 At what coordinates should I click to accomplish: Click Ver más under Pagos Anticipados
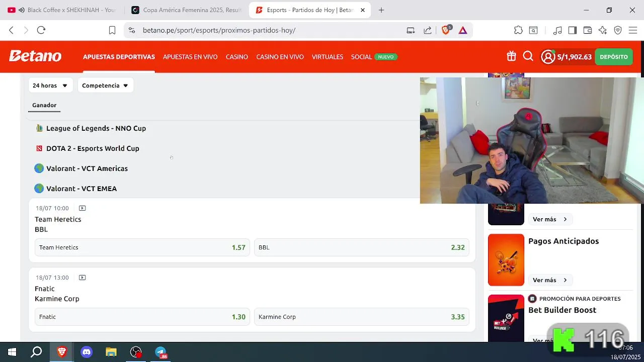click(x=550, y=280)
